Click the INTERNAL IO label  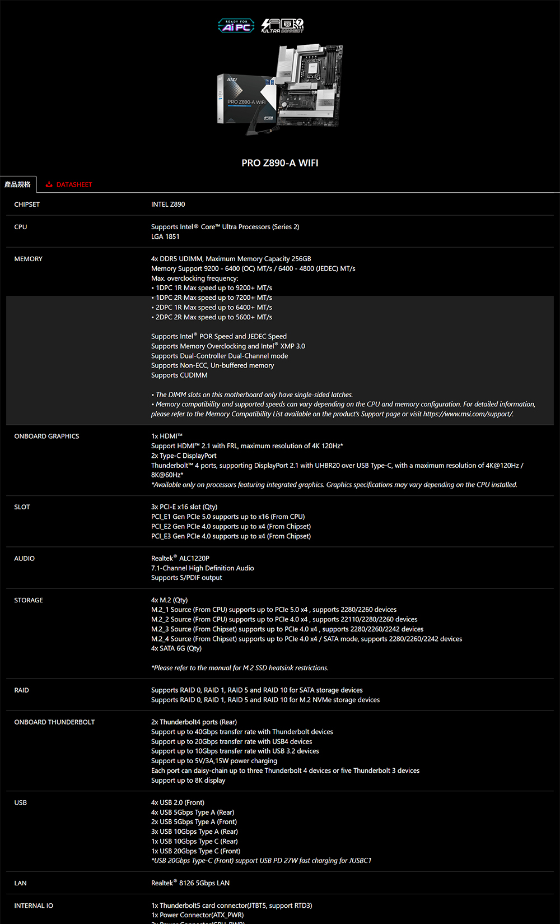click(34, 906)
